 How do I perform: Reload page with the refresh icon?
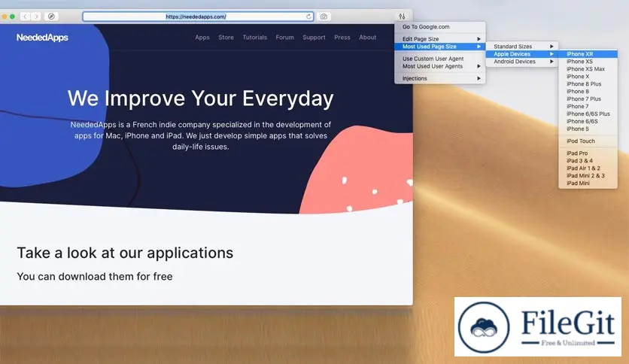pyautogui.click(x=308, y=17)
